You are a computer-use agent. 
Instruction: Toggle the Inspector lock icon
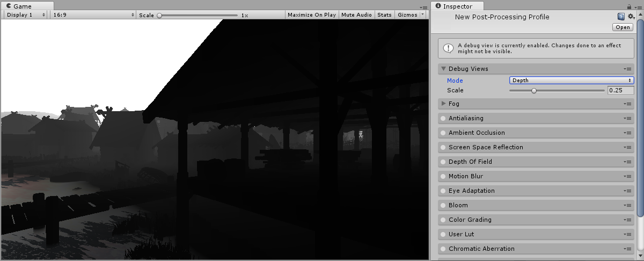point(630,6)
